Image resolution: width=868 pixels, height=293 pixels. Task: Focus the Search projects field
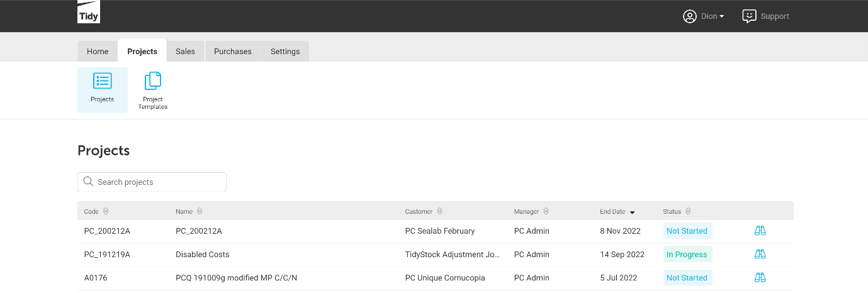[x=157, y=182]
